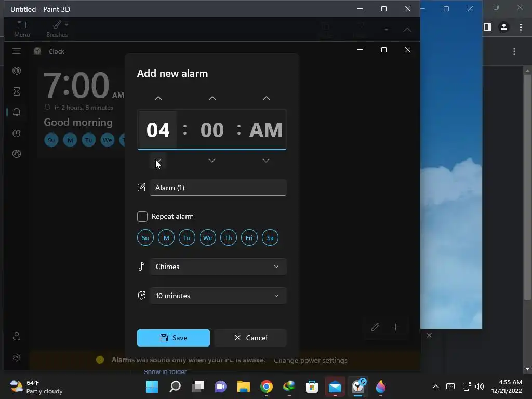Toggle Su day on the 7:00 alarm card
The image size is (532, 399).
tap(51, 140)
